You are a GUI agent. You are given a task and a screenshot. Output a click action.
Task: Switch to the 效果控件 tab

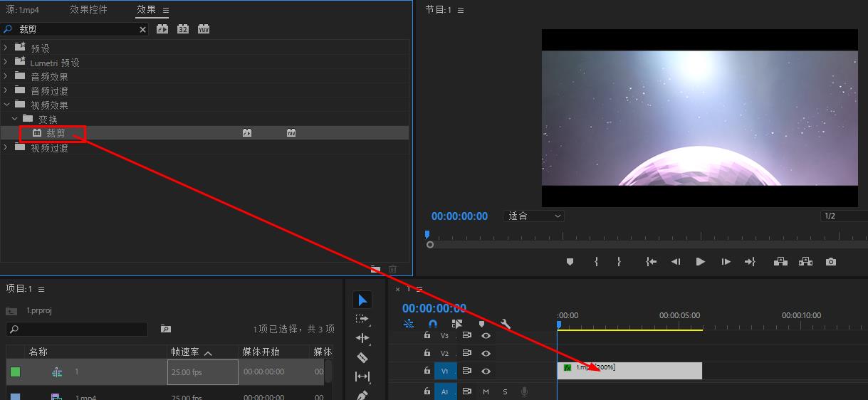(88, 10)
